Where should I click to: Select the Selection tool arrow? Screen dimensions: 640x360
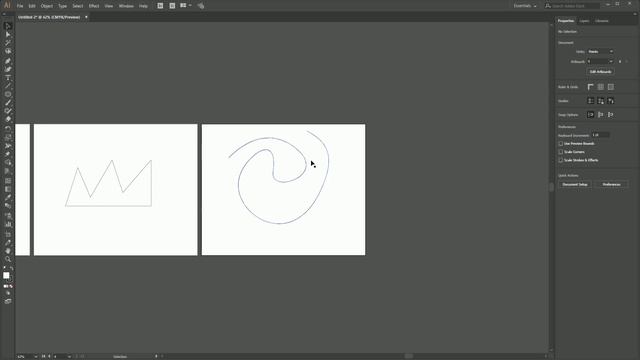(8, 26)
